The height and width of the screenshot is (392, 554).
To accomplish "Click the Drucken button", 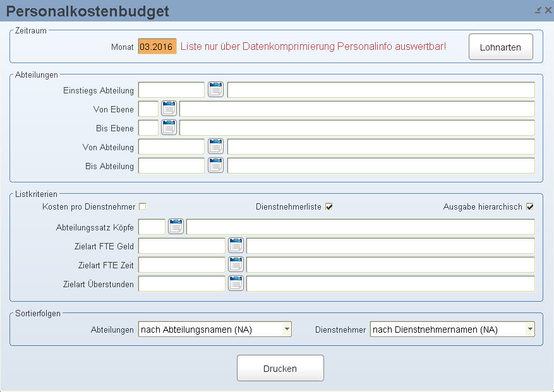I will 280,369.
